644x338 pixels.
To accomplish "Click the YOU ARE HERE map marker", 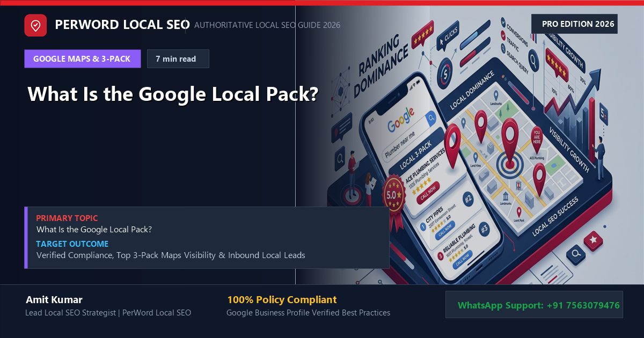I will pyautogui.click(x=537, y=141).
